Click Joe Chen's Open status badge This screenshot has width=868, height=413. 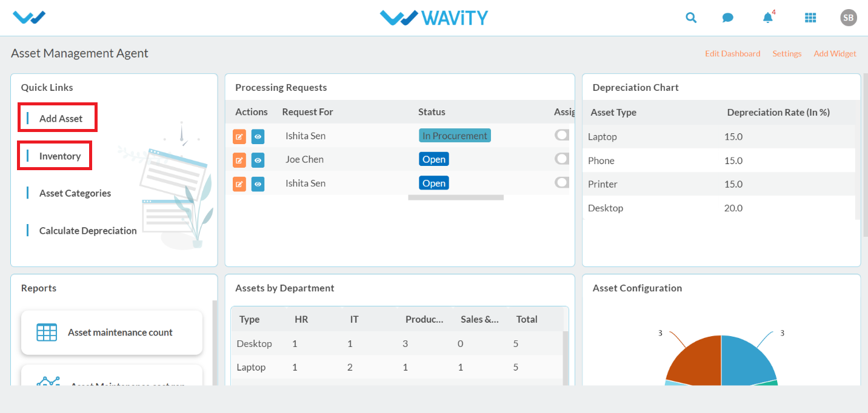434,159
